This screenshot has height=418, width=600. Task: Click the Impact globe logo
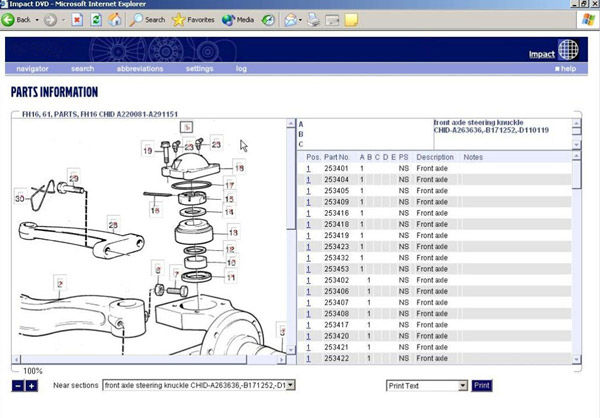pyautogui.click(x=567, y=50)
